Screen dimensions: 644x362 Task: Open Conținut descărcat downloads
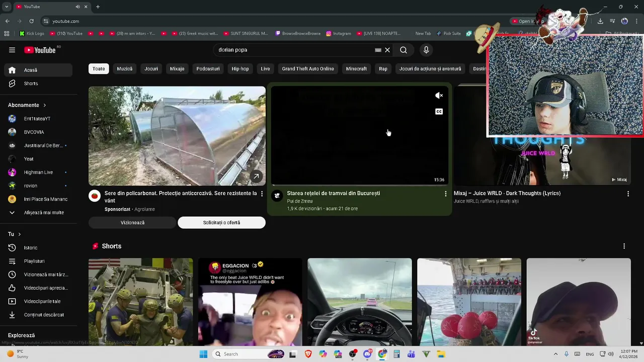pyautogui.click(x=38, y=315)
